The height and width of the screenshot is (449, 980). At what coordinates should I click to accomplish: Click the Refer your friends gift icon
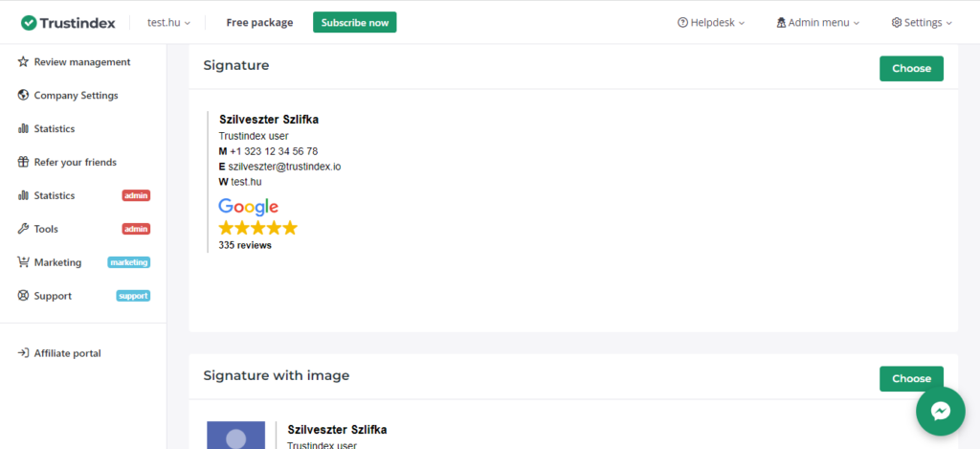click(x=23, y=163)
